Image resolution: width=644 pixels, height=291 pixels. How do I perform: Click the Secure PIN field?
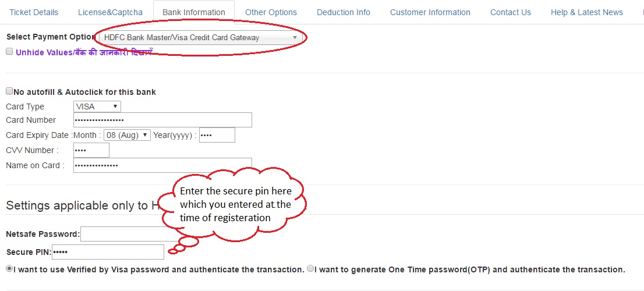click(108, 252)
